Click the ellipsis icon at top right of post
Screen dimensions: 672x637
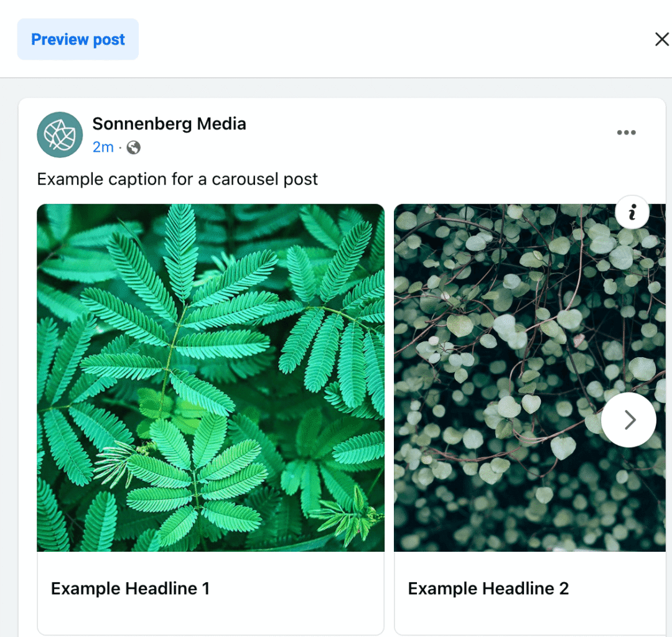[x=627, y=132]
